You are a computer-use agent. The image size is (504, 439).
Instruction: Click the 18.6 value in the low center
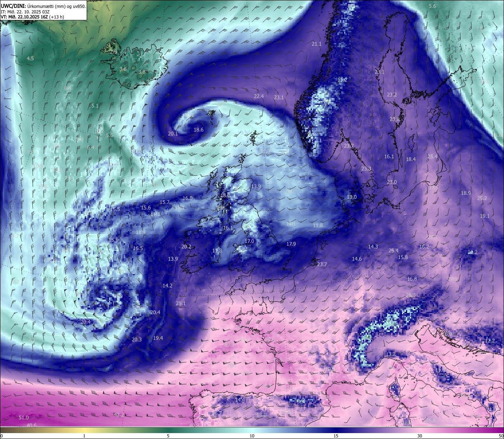[198, 130]
